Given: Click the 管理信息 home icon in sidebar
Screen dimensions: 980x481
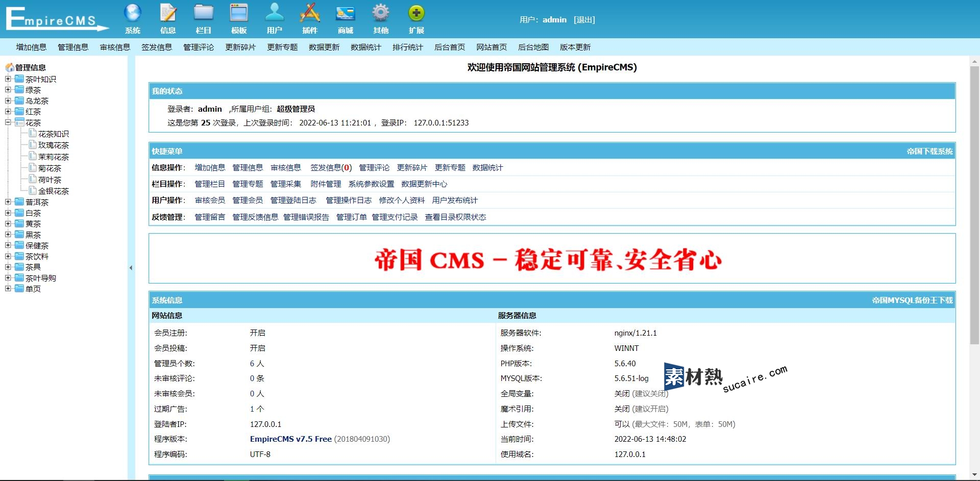Looking at the screenshot, I should (10, 67).
